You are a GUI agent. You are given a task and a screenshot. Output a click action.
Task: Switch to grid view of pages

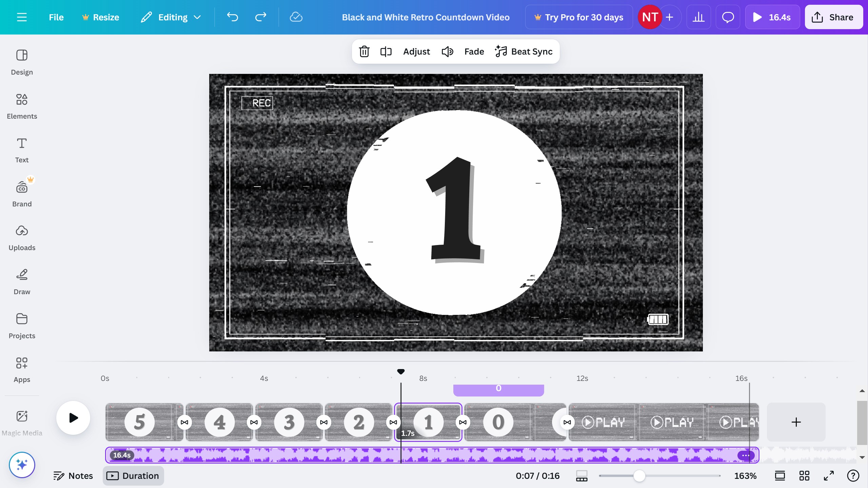point(804,476)
